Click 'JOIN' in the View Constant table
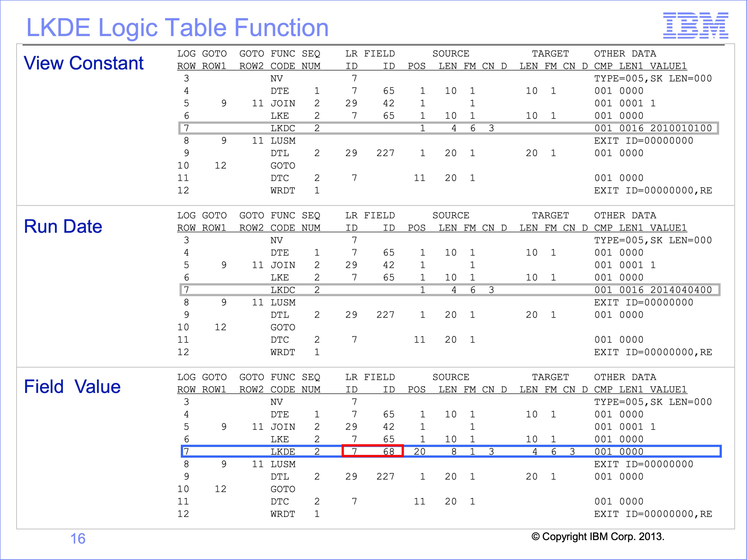This screenshot has width=747, height=560. tap(283, 103)
